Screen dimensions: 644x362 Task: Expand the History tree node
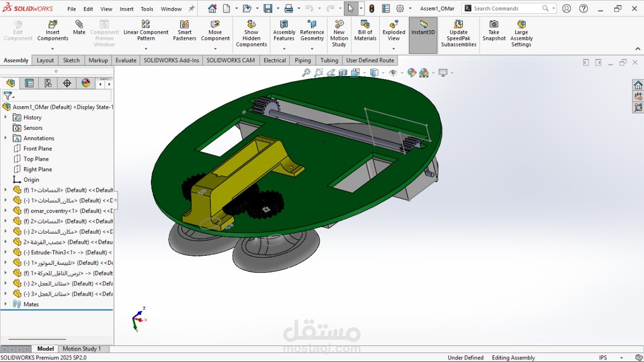tap(6, 117)
